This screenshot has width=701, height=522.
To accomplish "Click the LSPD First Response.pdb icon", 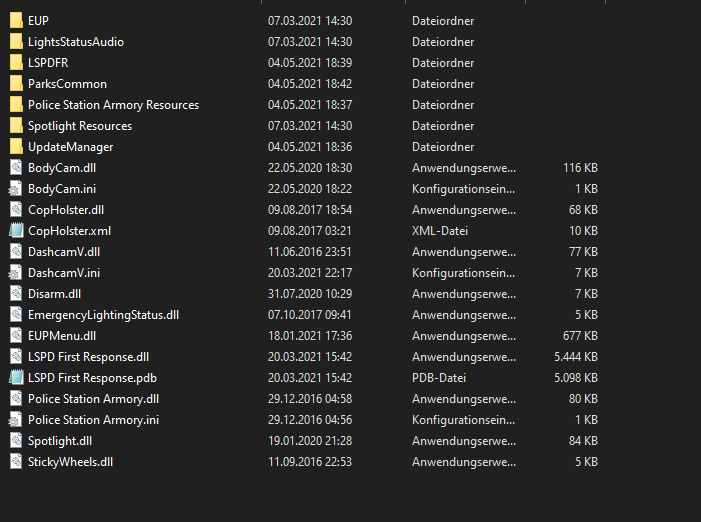I will (15, 378).
